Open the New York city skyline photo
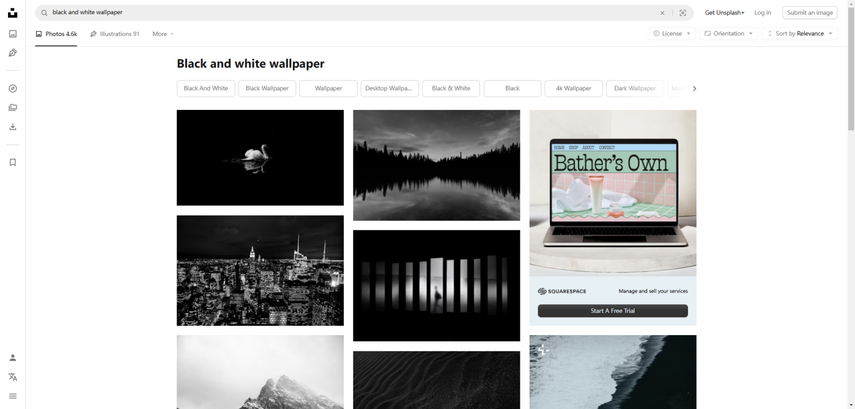 click(x=260, y=270)
